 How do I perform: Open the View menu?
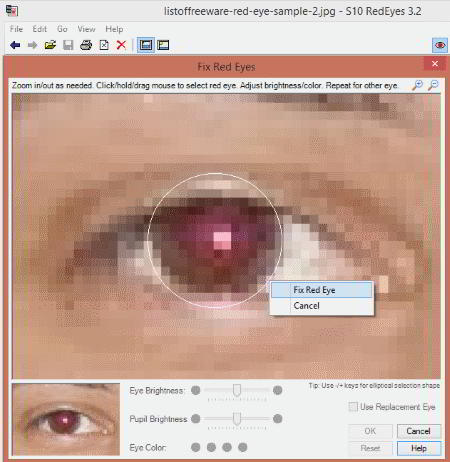point(86,29)
